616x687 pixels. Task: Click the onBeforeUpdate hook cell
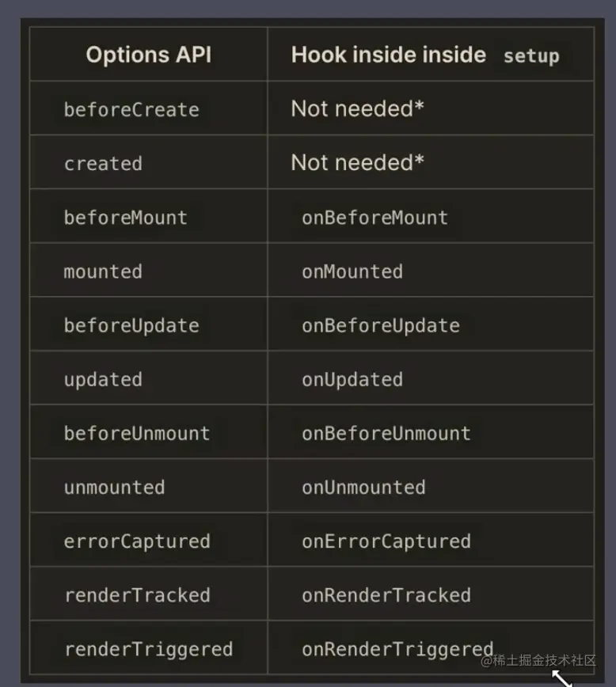380,325
